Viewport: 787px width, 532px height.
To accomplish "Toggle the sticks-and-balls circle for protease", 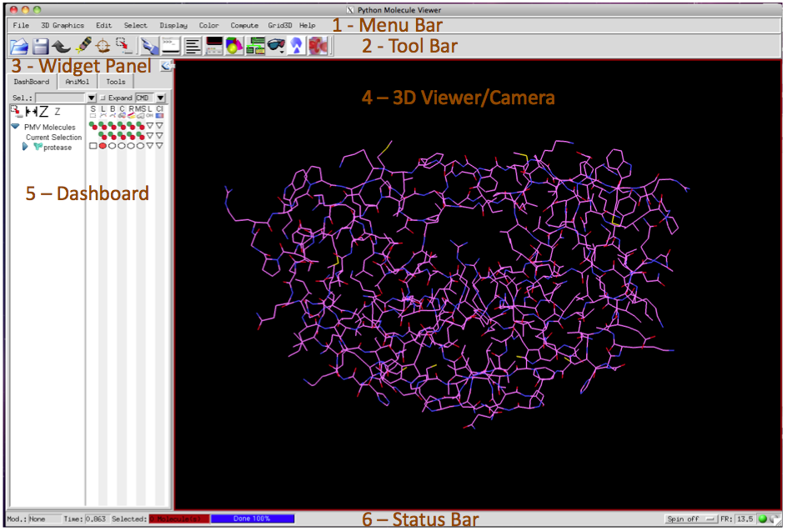I will (113, 146).
